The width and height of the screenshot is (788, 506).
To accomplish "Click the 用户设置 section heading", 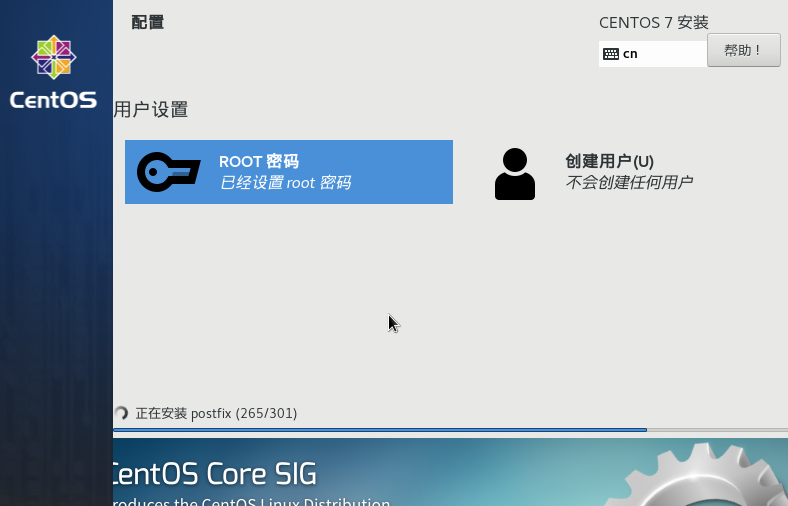I will [x=151, y=110].
